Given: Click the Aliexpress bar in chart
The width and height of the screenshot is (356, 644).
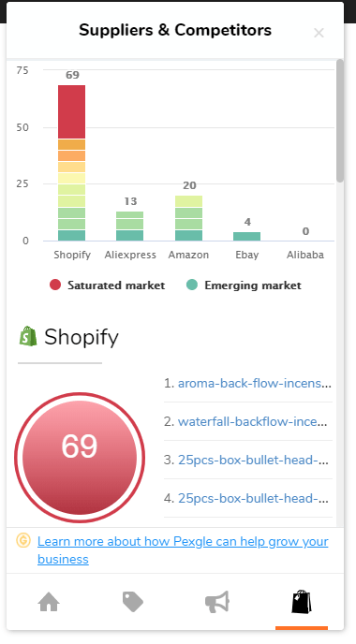Looking at the screenshot, I should (x=130, y=226).
